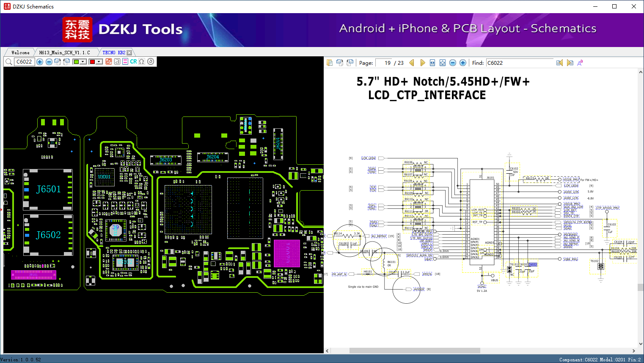Viewport: 644px width, 363px height.
Task: Click the page number field showing 19
Action: (384, 63)
